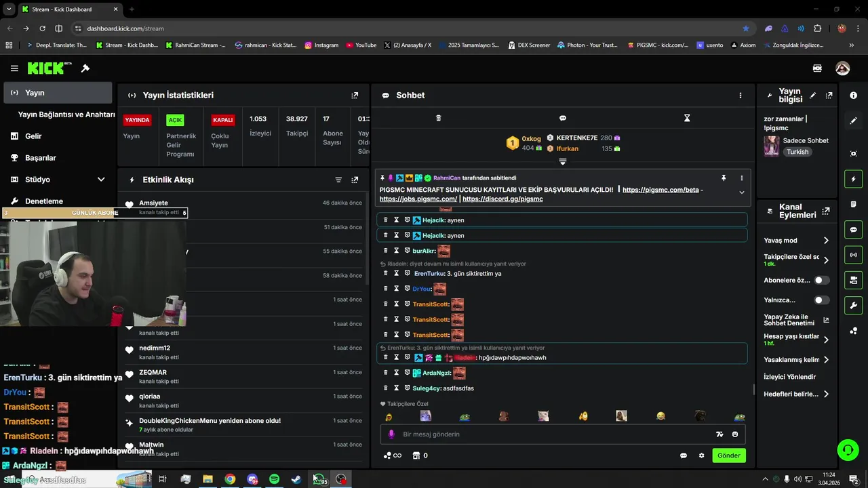Open chat settings gear icon
Screen dimensions: 868x488
tap(701, 455)
